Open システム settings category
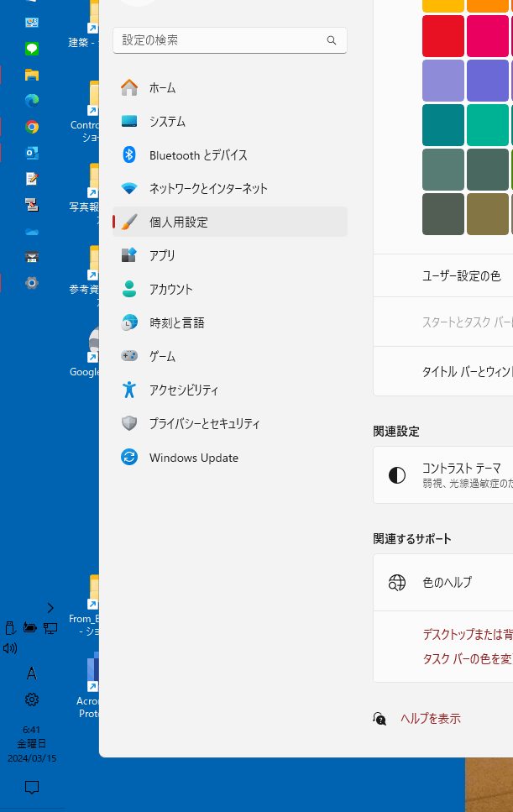This screenshot has height=812, width=513. 230,121
